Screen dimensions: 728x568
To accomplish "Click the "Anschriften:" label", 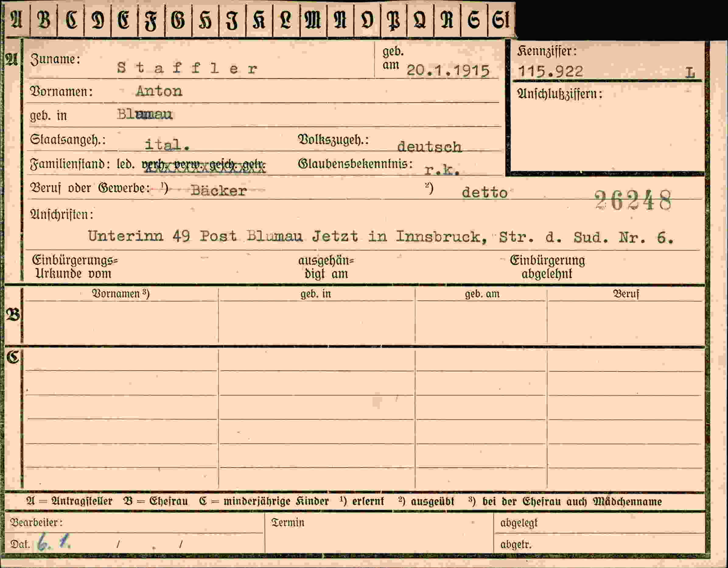I will pos(62,215).
